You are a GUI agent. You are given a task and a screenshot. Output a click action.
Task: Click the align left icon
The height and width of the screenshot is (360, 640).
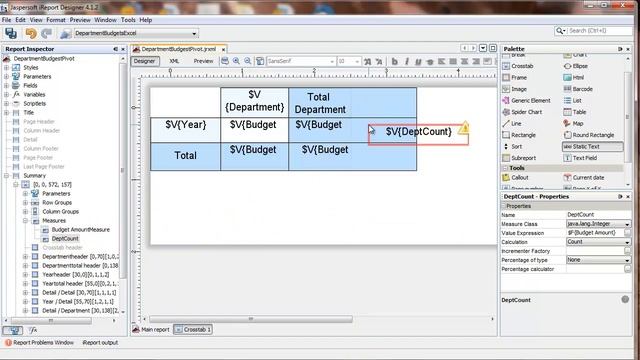[x=441, y=61]
